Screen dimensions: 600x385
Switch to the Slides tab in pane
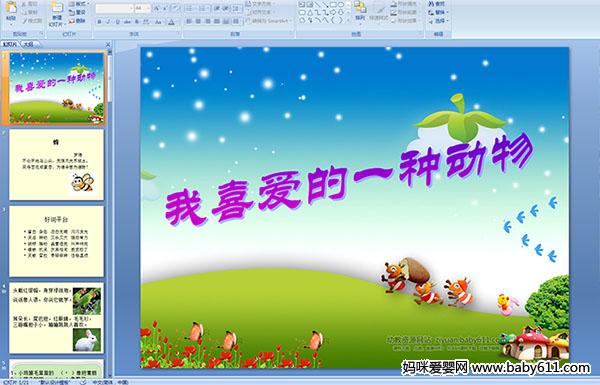coord(10,44)
